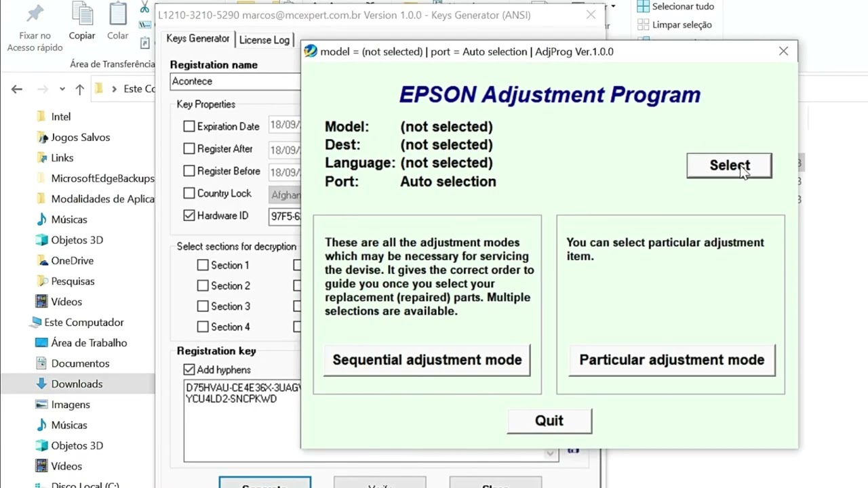The height and width of the screenshot is (488, 868).
Task: Select Downloads in the sidebar
Action: coord(77,384)
